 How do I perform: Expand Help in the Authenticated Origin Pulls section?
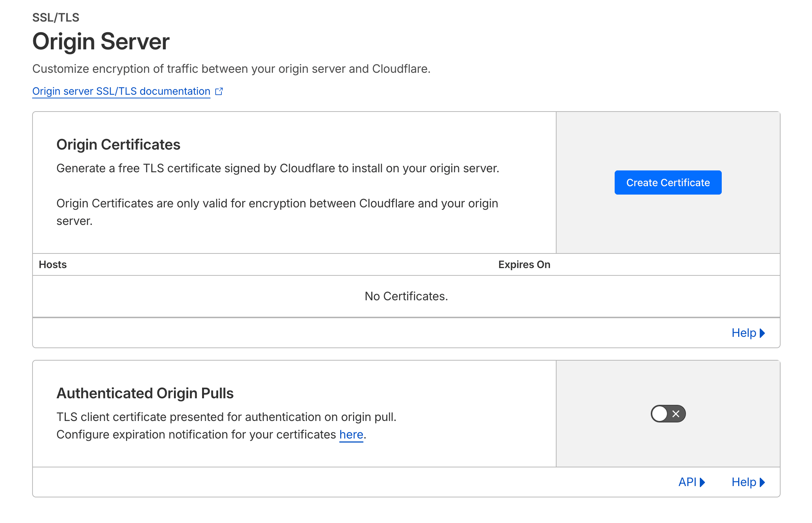click(744, 482)
